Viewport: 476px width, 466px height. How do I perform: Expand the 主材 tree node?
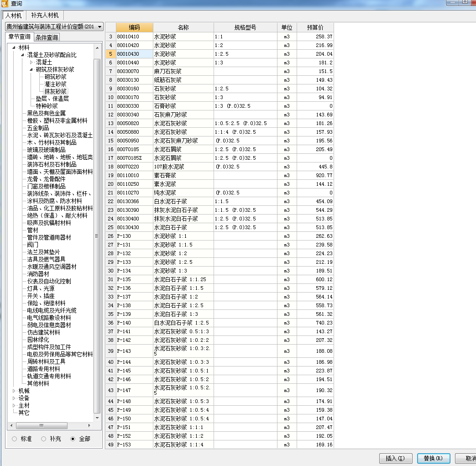pyautogui.click(x=14, y=405)
